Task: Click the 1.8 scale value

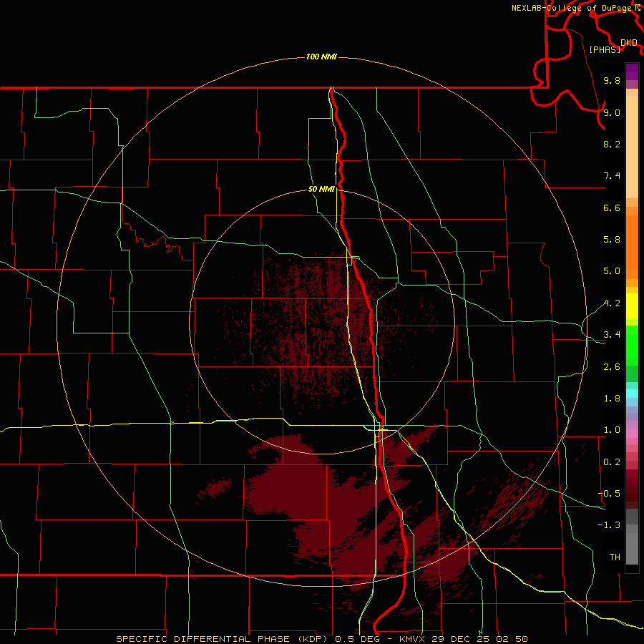Action: point(612,399)
